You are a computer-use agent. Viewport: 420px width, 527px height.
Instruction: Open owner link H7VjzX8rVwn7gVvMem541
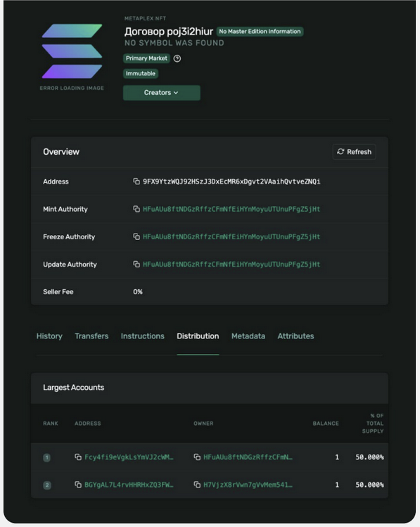click(248, 485)
